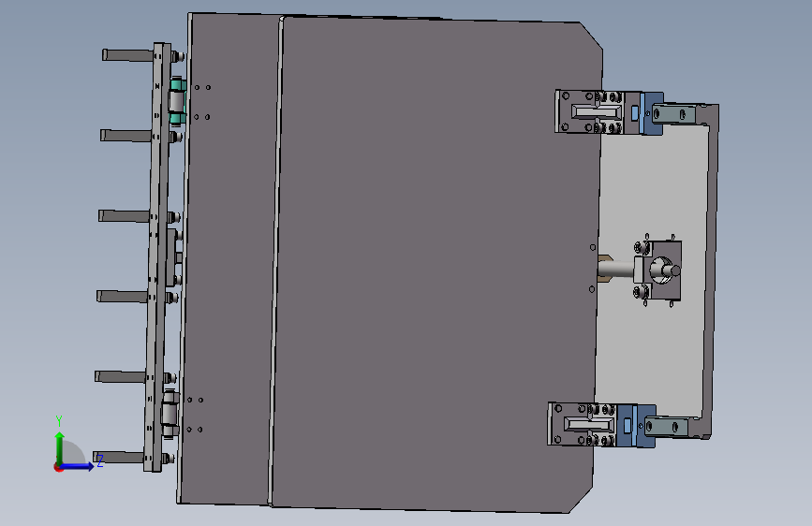The height and width of the screenshot is (526, 812).
Task: Select the topmost horizontal rod on the rail
Action: (x=128, y=55)
